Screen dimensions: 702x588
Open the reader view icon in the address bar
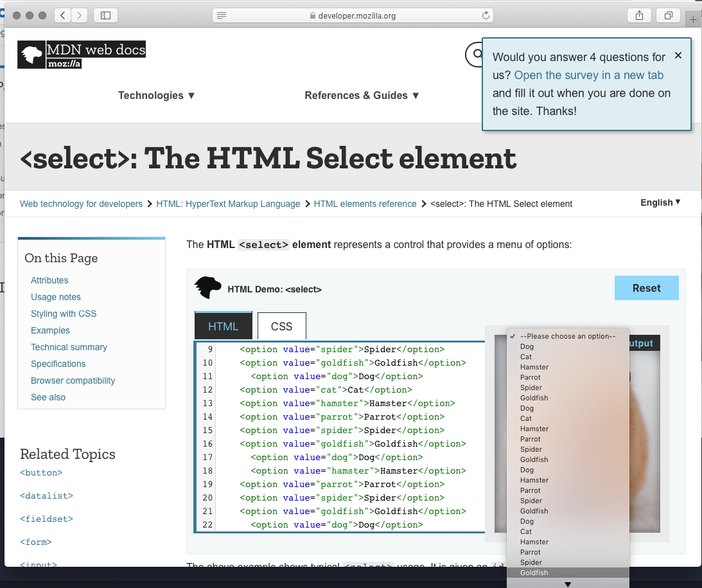pos(222,15)
